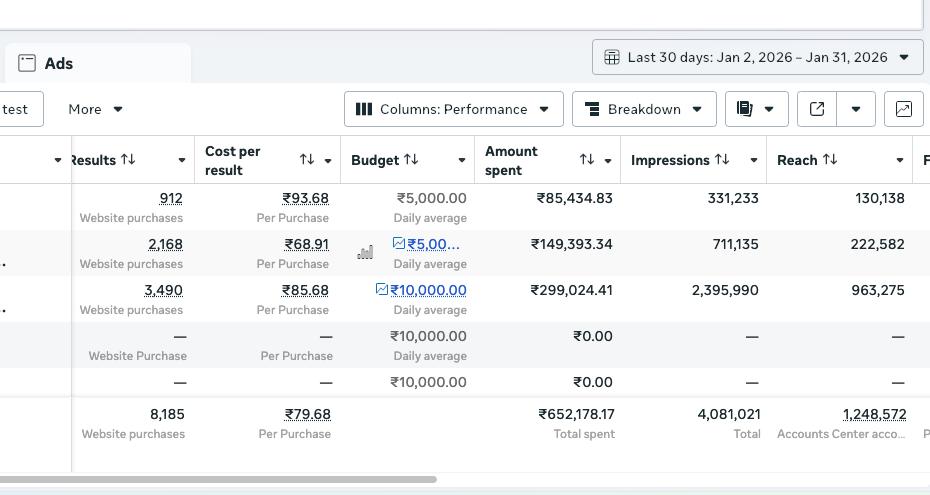Switch to the Ads tab
Viewport: 930px width, 495px height.
58,63
